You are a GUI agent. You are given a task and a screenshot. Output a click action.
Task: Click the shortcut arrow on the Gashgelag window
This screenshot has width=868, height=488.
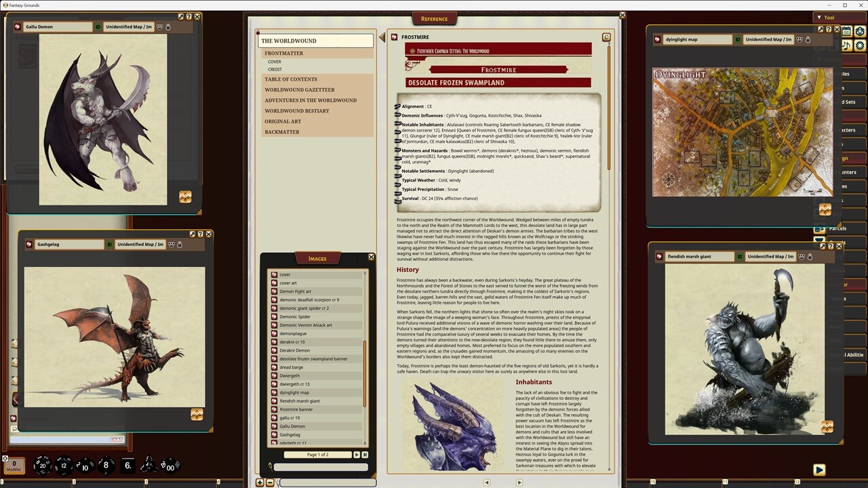pyautogui.click(x=193, y=235)
